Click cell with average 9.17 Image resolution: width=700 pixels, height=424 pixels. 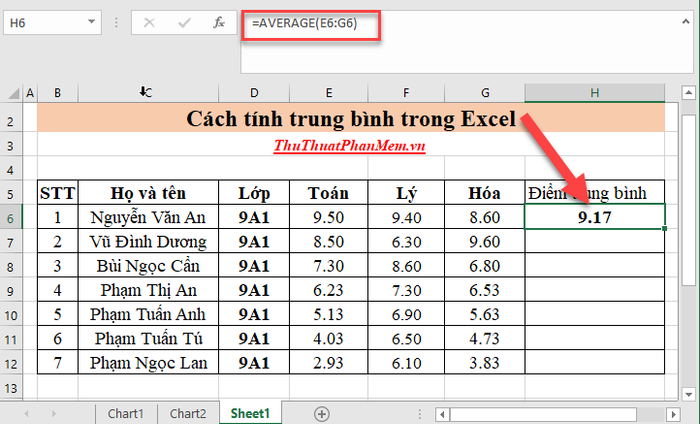[595, 217]
